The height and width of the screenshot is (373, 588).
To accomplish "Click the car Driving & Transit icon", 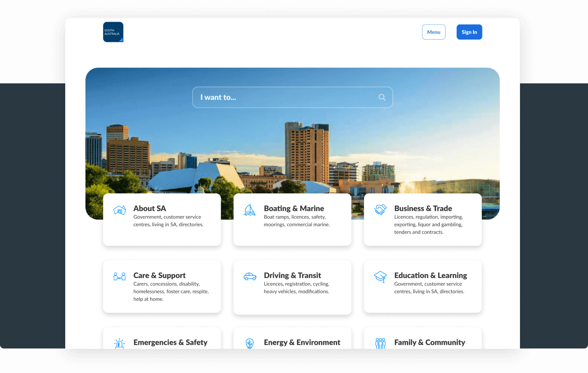I will (x=250, y=276).
